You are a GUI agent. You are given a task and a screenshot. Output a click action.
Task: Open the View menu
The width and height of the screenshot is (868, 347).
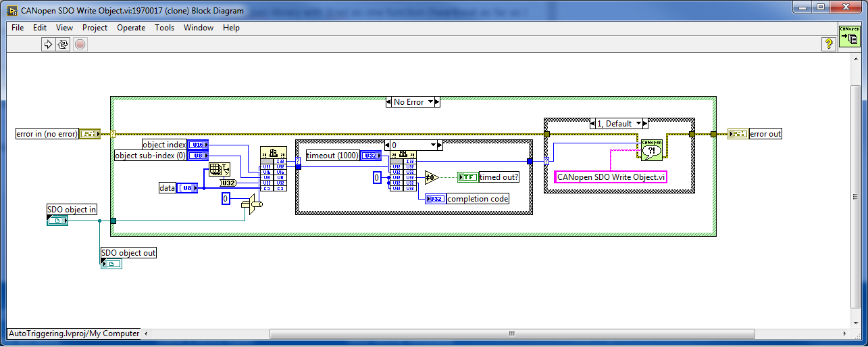point(64,28)
